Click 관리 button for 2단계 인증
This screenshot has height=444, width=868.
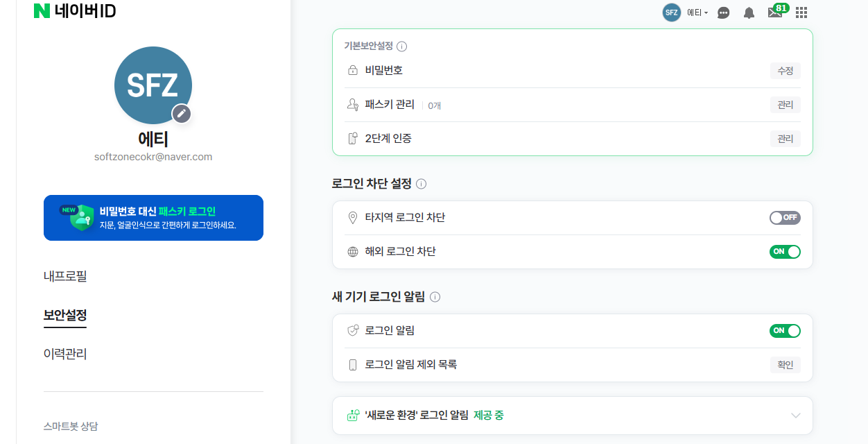click(x=785, y=139)
